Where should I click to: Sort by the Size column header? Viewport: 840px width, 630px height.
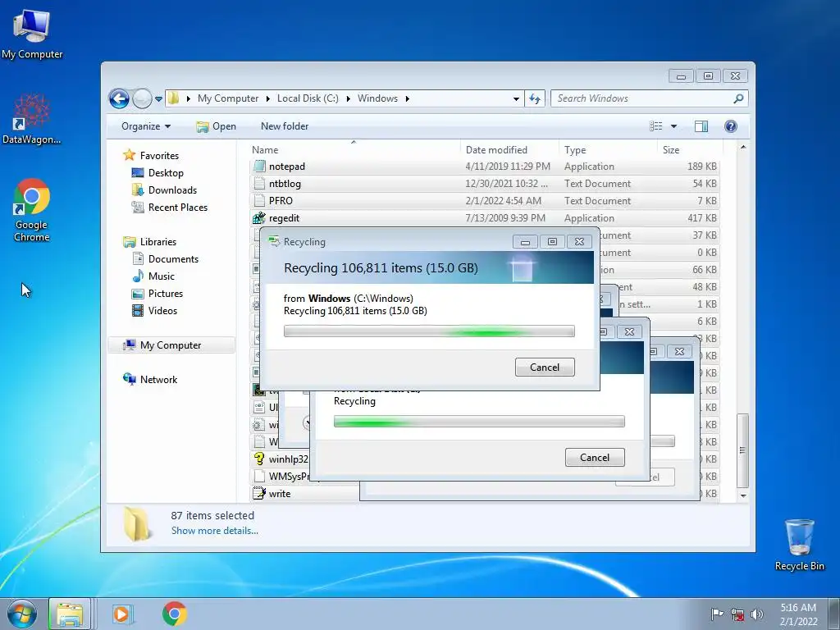coord(689,150)
